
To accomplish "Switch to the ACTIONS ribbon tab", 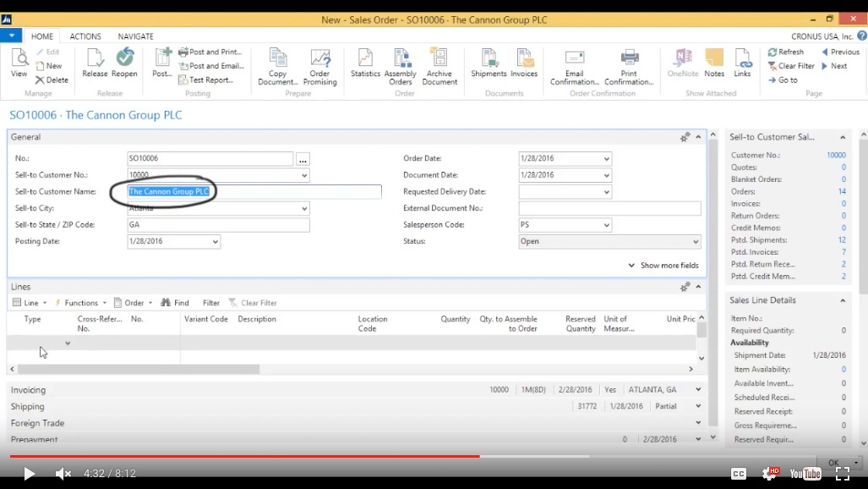I will pyautogui.click(x=85, y=36).
